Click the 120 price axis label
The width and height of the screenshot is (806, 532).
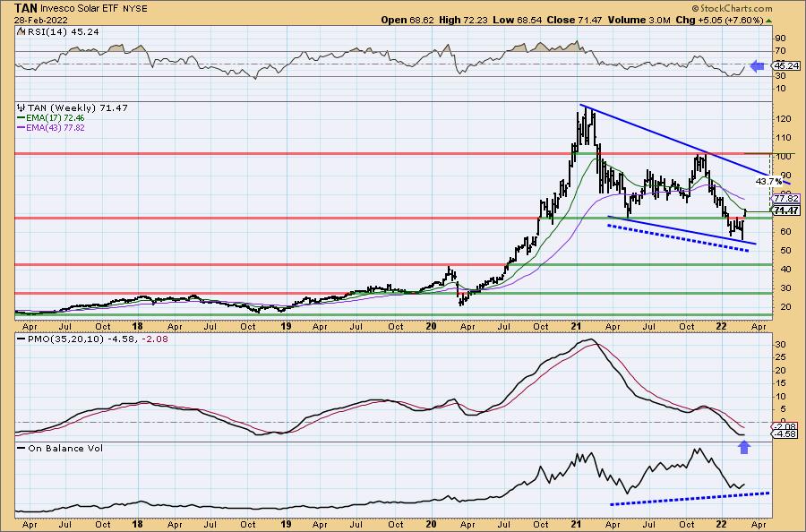point(784,119)
